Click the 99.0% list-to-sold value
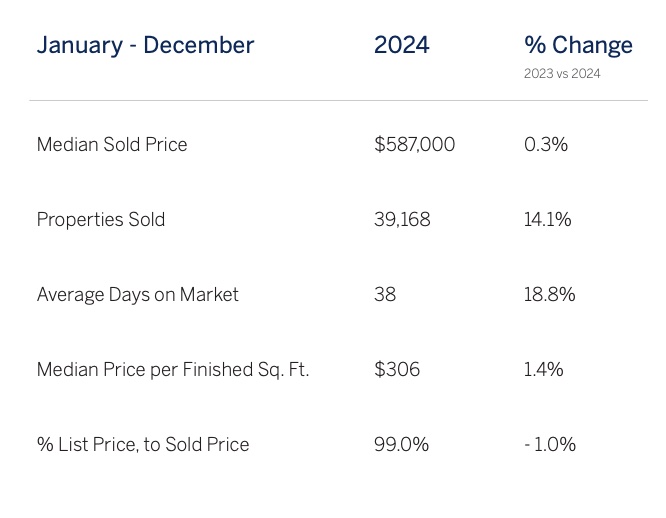666x518 pixels. click(401, 445)
